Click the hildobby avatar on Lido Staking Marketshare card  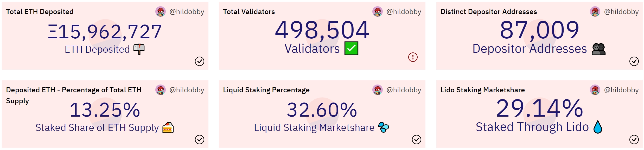tap(595, 90)
